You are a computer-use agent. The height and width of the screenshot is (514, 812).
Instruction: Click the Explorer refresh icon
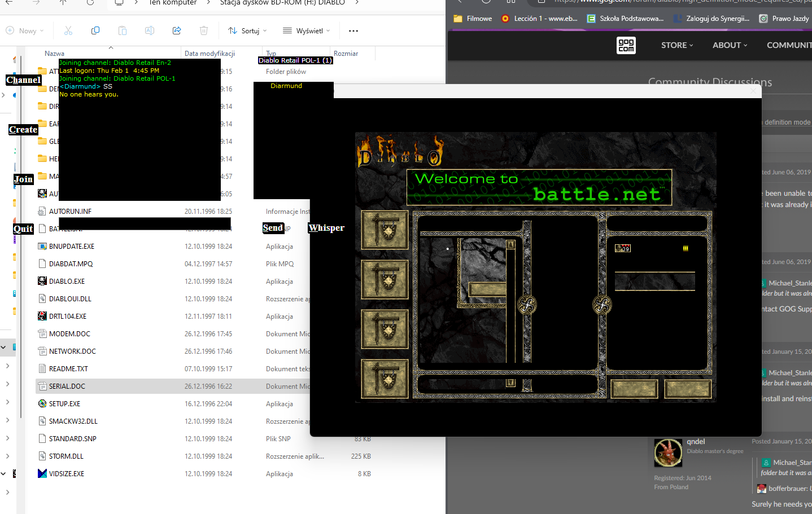pyautogui.click(x=90, y=2)
